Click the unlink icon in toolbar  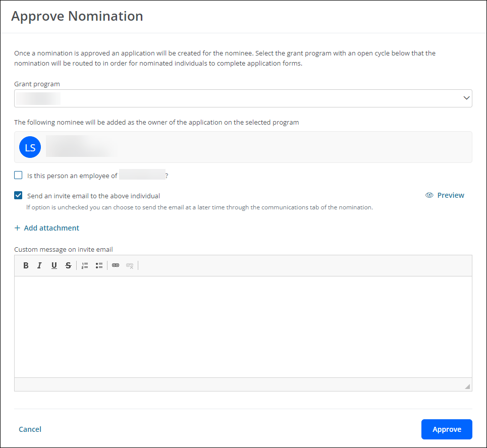[x=130, y=265]
